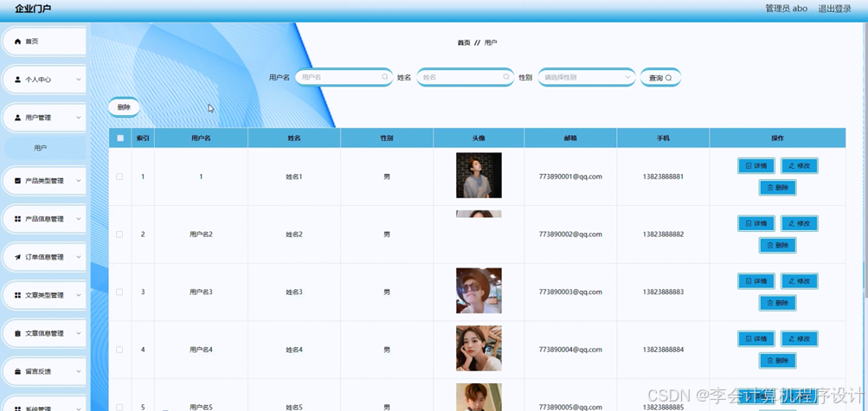This screenshot has height=411, width=868.
Task: Expand 产品类型管理 via its chevron
Action: 79,181
